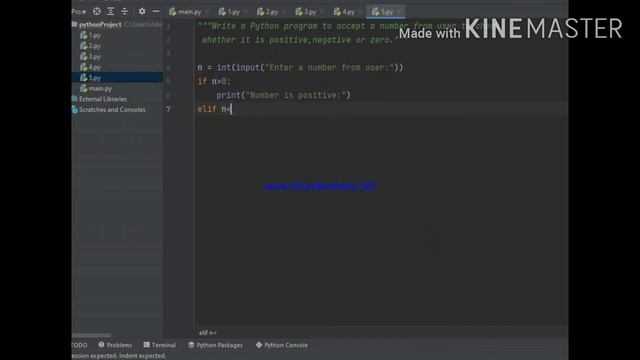Close the 2.py editor tab
The image size is (640, 360).
pos(284,12)
